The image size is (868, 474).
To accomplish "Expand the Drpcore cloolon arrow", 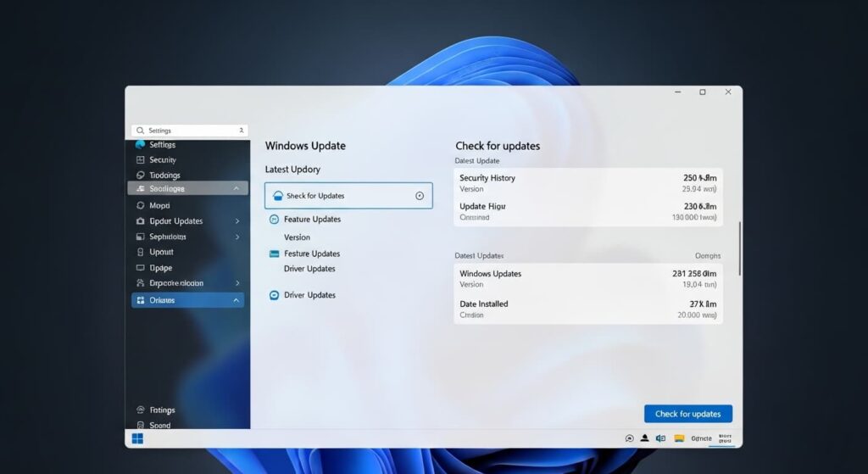I will (x=237, y=283).
